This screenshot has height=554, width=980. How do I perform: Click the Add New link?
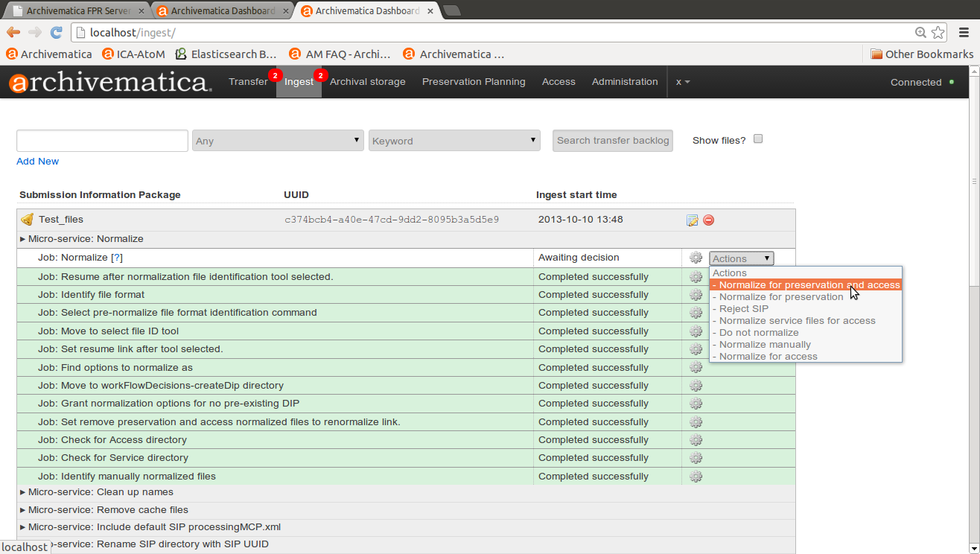37,162
